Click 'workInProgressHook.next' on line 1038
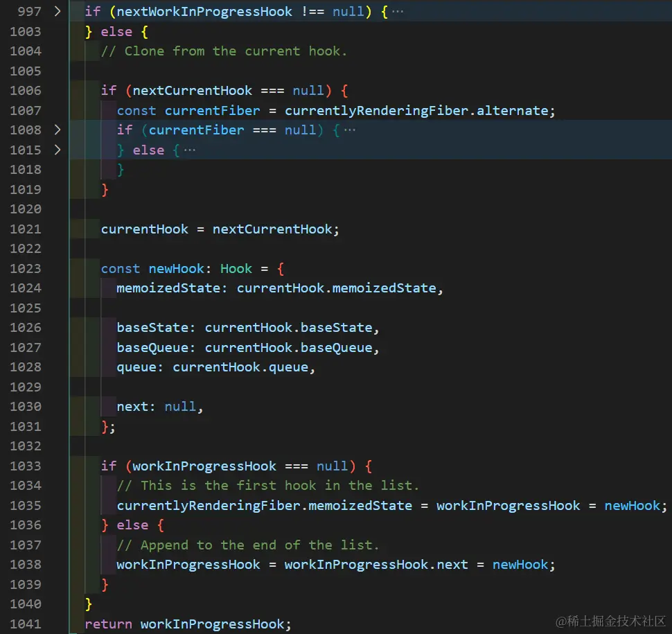The width and height of the screenshot is (672, 634). pos(376,565)
